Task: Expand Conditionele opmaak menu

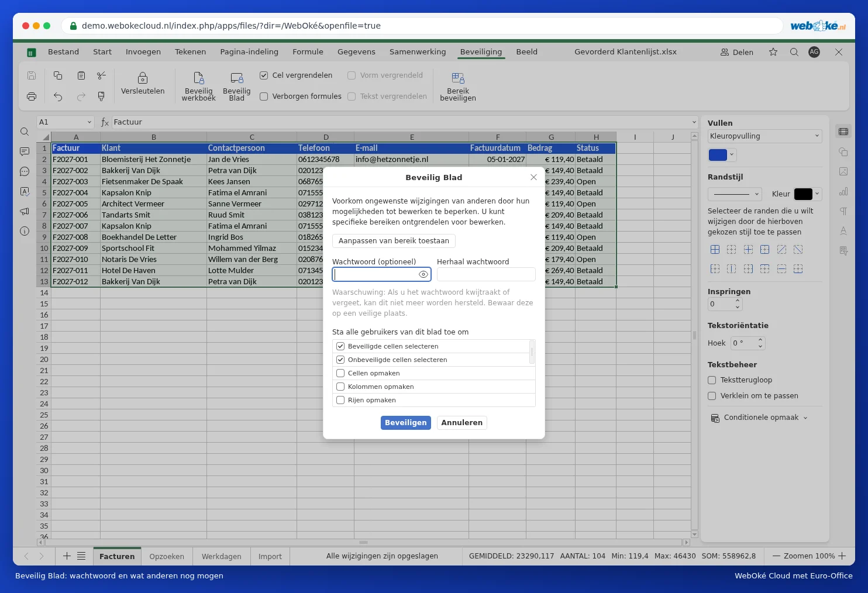Action: click(759, 418)
